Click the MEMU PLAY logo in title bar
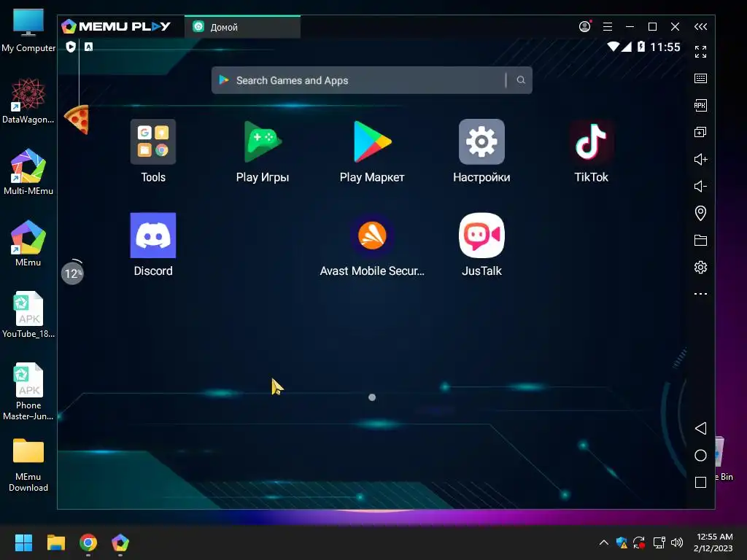 (x=116, y=27)
